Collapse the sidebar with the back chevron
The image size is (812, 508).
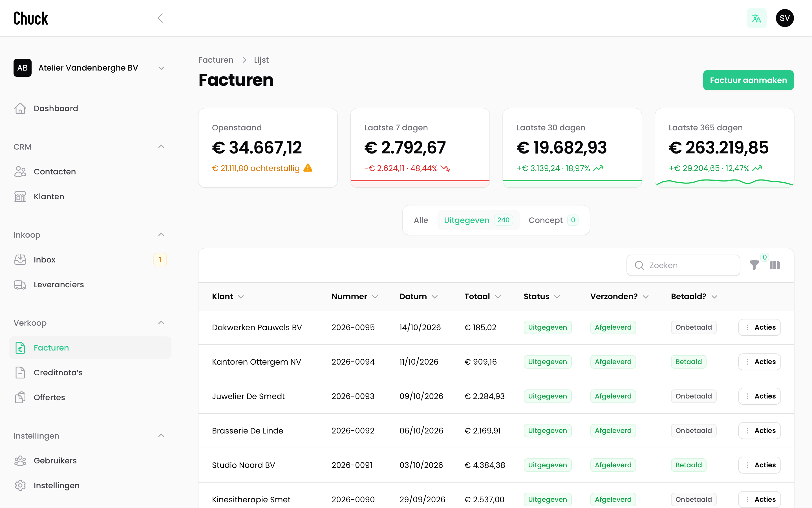160,18
